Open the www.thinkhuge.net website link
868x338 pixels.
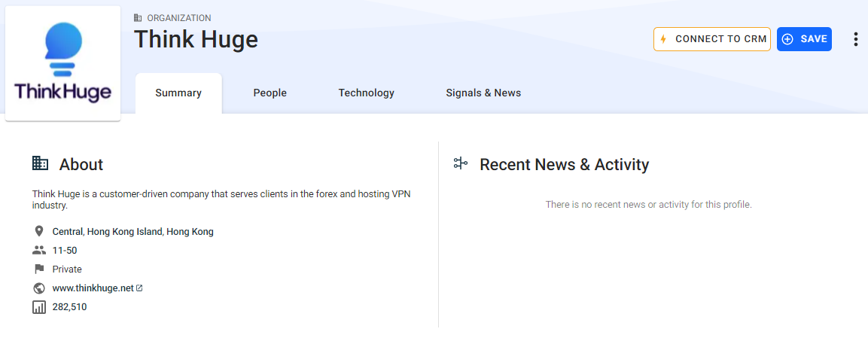pos(93,288)
